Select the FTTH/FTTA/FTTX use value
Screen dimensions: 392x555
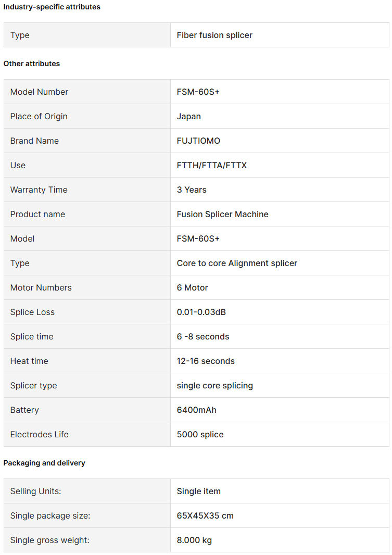tap(211, 165)
